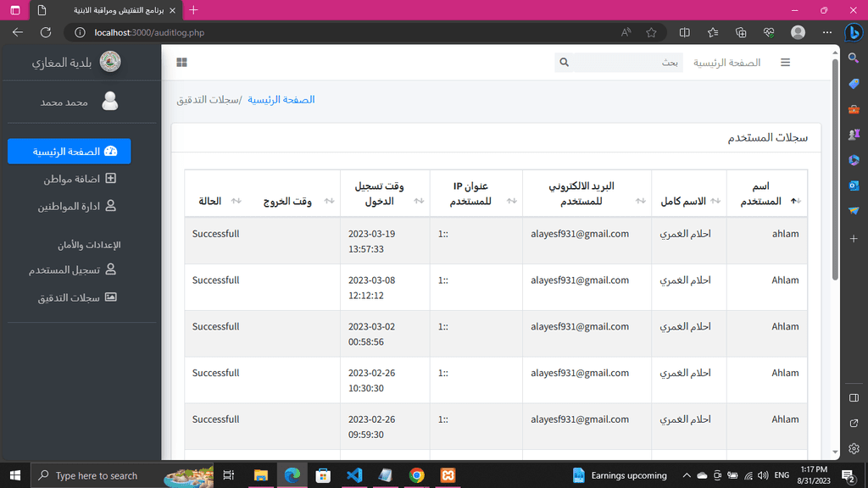This screenshot has height=488, width=868.
Task: Add page to favorites star icon
Action: (x=651, y=33)
